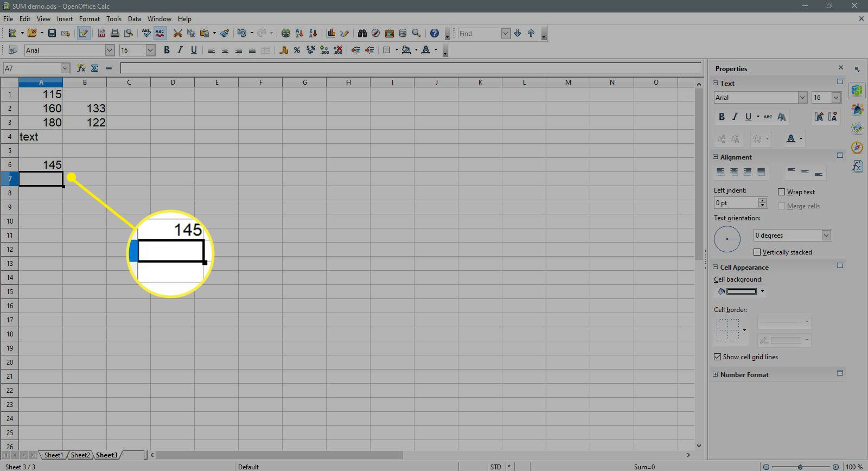Open the Name Box dropdown arrow
868x471 pixels.
tap(66, 68)
